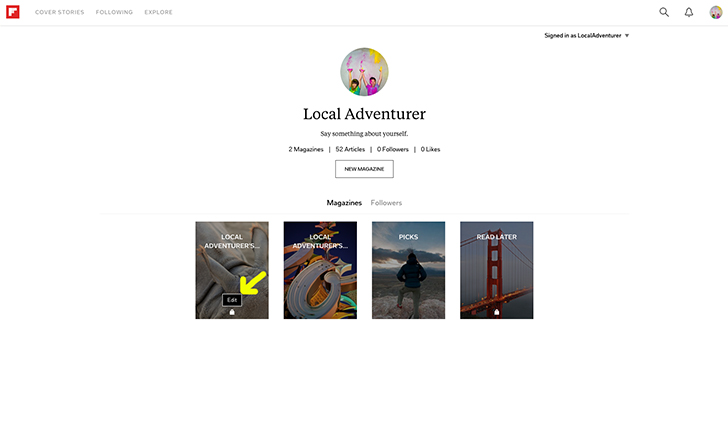This screenshot has width=728, height=421.
Task: Expand the Signed in as LocalAdventurer dropdown
Action: coord(586,35)
